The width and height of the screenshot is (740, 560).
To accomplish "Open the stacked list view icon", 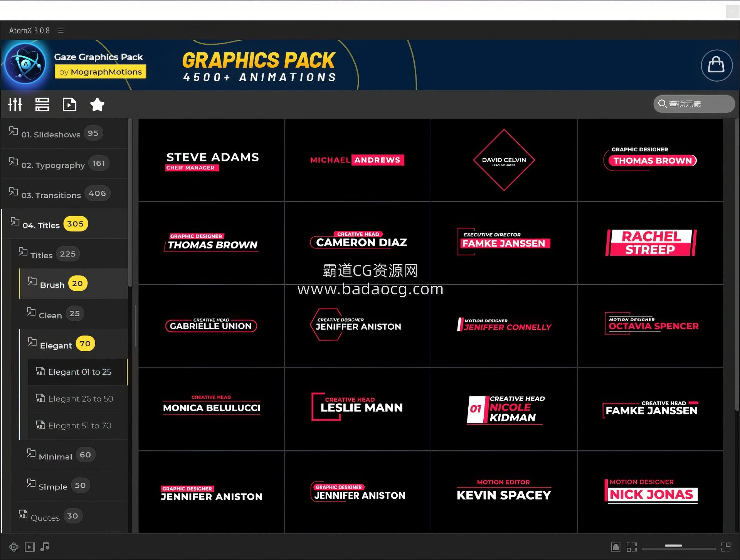I will pos(42,104).
